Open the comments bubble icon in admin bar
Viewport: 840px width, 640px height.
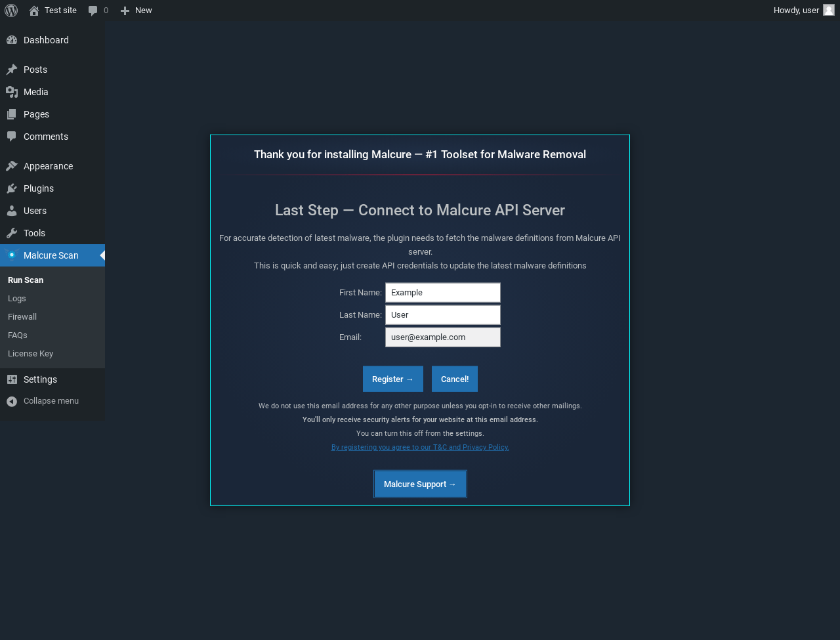[93, 11]
